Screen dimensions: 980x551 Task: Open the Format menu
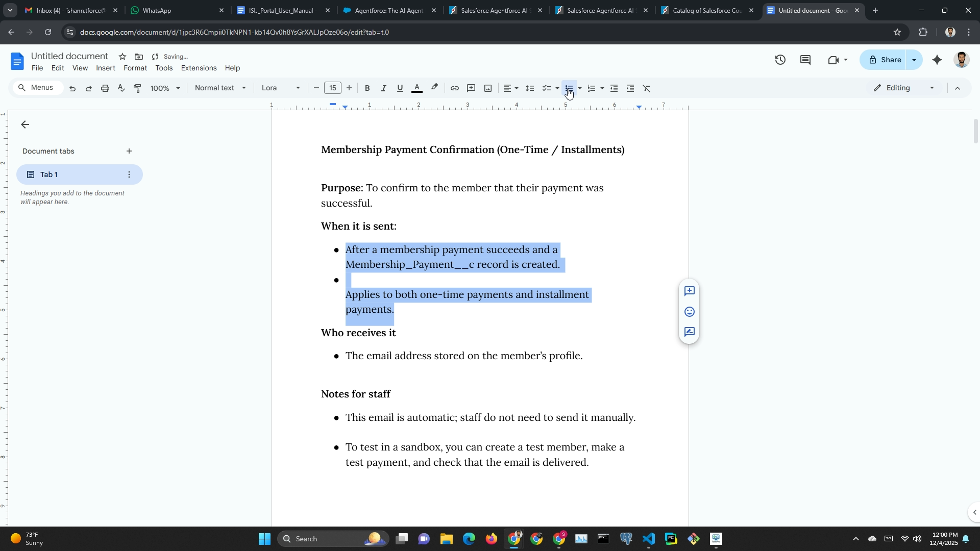135,68
